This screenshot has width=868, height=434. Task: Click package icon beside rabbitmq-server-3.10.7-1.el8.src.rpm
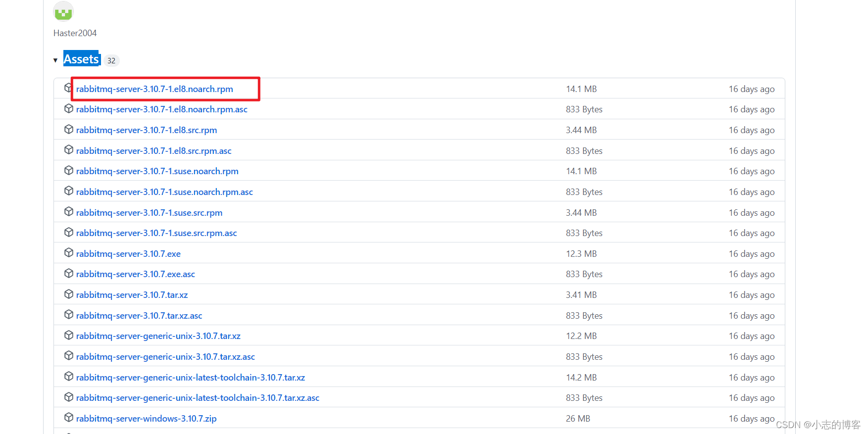(x=69, y=129)
